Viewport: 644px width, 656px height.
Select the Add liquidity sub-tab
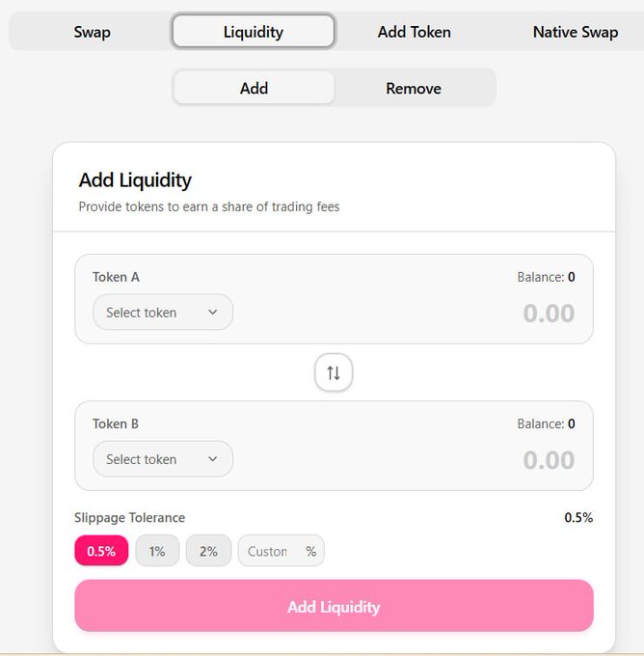point(255,88)
